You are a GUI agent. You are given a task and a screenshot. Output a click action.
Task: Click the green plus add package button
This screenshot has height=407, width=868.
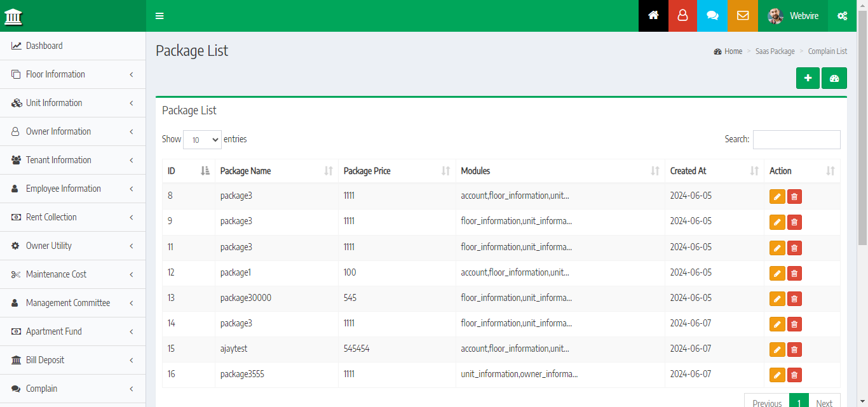pos(808,78)
